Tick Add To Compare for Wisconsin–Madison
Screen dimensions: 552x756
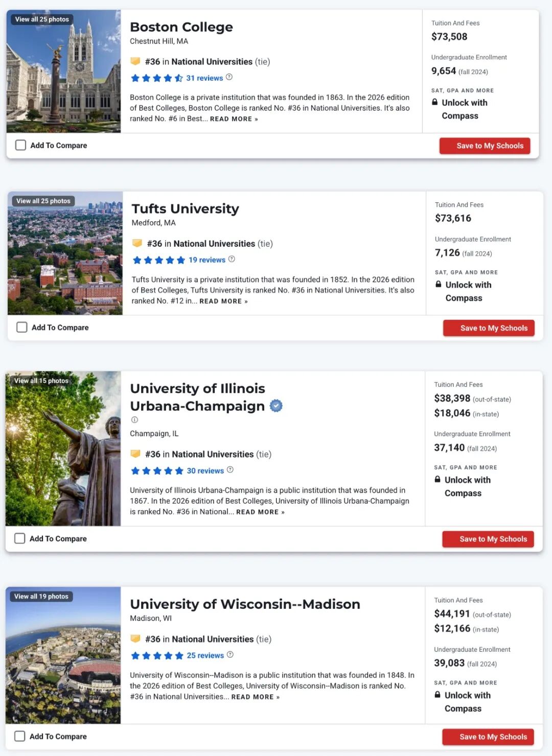(x=20, y=736)
